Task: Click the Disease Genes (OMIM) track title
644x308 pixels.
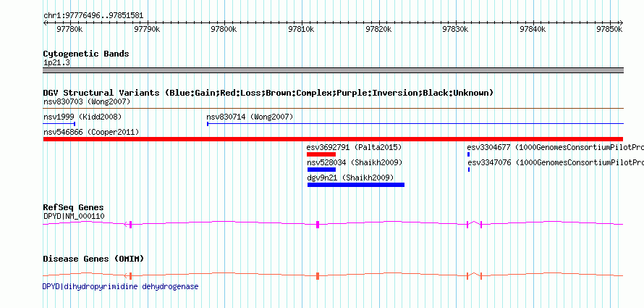Action: [x=93, y=259]
